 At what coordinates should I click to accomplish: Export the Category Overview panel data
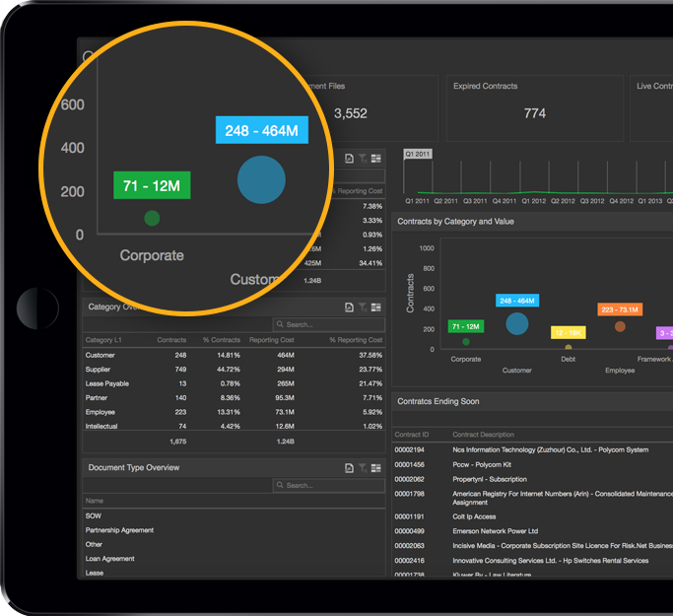[349, 307]
